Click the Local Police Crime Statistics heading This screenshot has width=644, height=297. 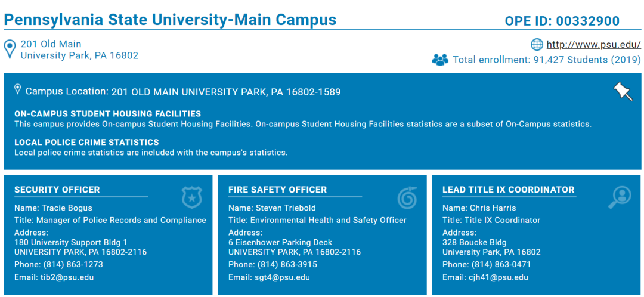click(86, 142)
